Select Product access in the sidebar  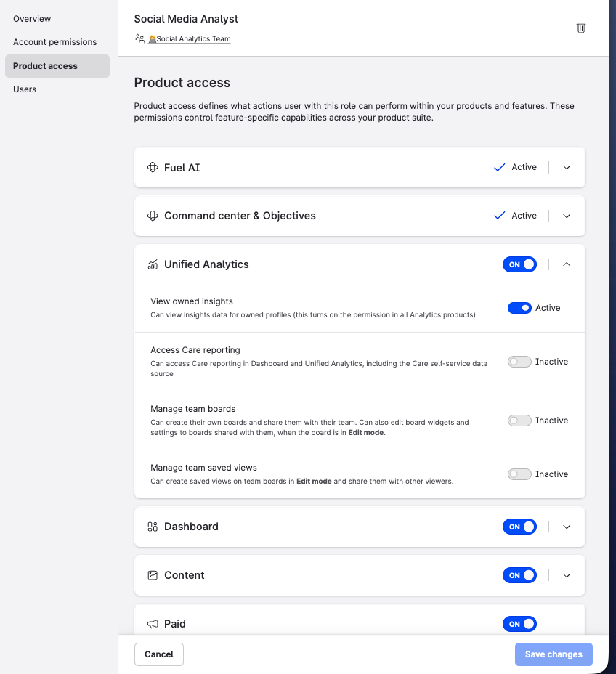(x=57, y=66)
